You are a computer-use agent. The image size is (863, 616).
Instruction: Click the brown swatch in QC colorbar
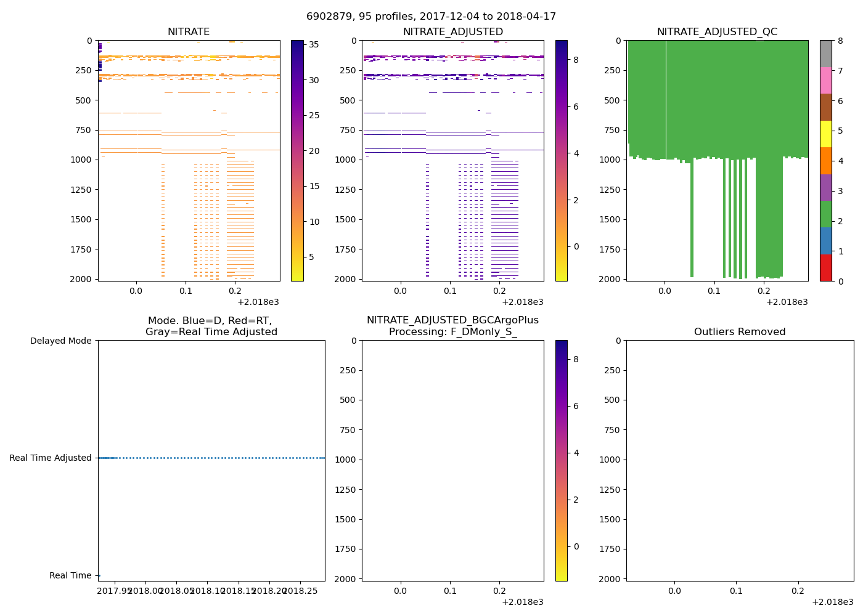(825, 107)
